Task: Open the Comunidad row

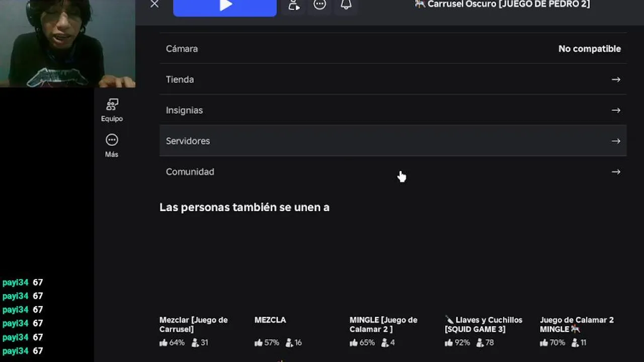Action: (393, 171)
